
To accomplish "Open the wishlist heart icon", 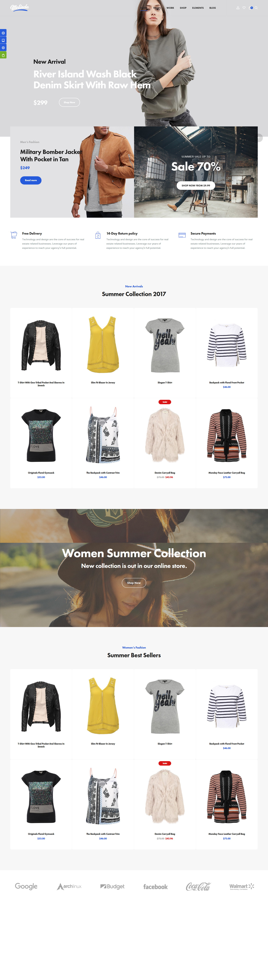I will 244,8.
